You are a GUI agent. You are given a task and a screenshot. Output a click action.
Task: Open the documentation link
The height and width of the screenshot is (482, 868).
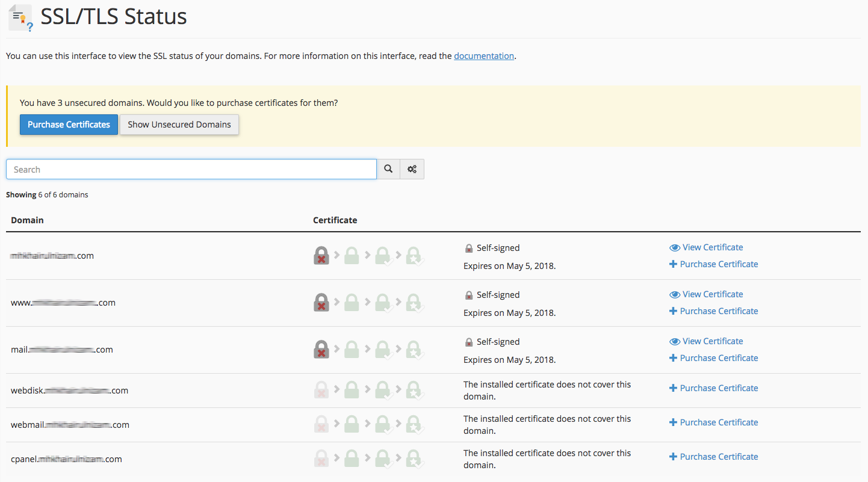(483, 56)
